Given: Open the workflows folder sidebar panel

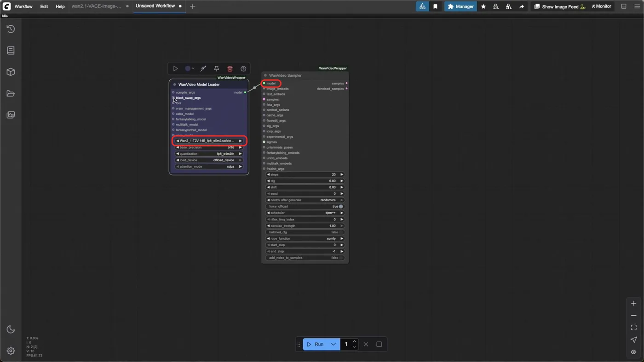Looking at the screenshot, I should coord(11,94).
